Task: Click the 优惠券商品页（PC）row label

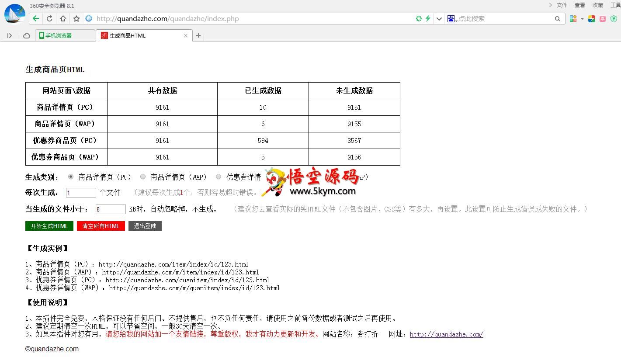Action: pos(66,140)
